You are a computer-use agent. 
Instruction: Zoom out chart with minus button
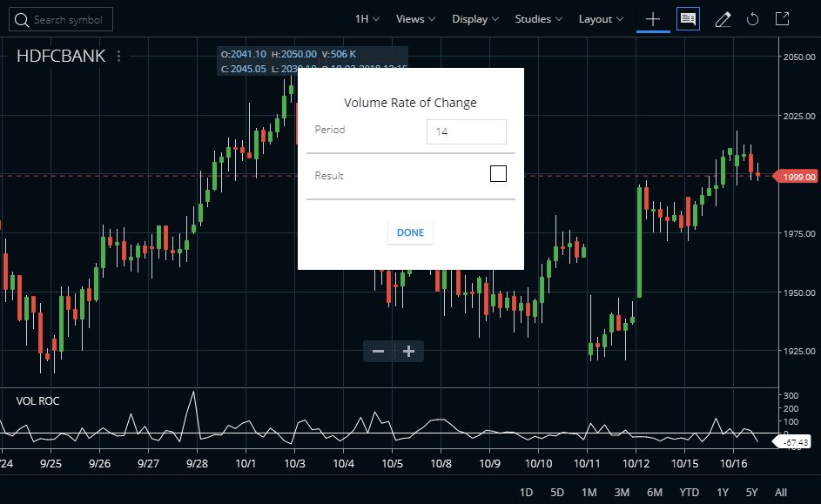tap(379, 351)
